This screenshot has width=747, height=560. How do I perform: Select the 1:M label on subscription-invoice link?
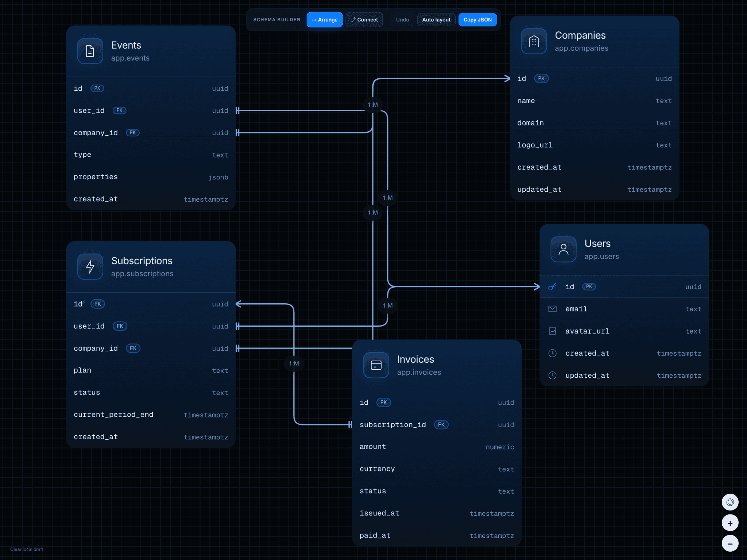pos(294,363)
